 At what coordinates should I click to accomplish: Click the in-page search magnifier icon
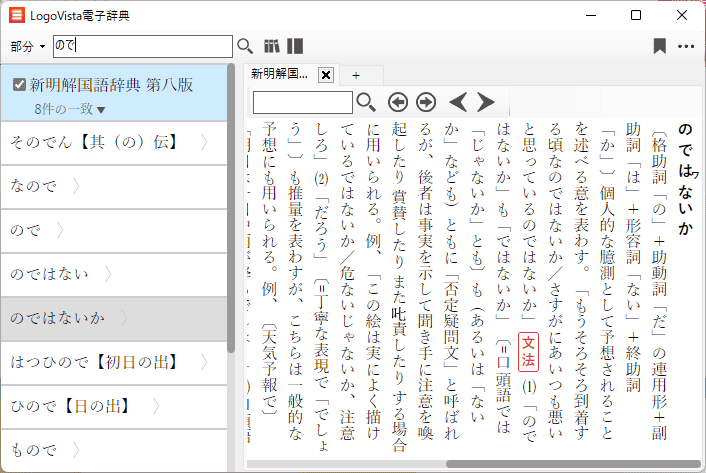point(367,102)
